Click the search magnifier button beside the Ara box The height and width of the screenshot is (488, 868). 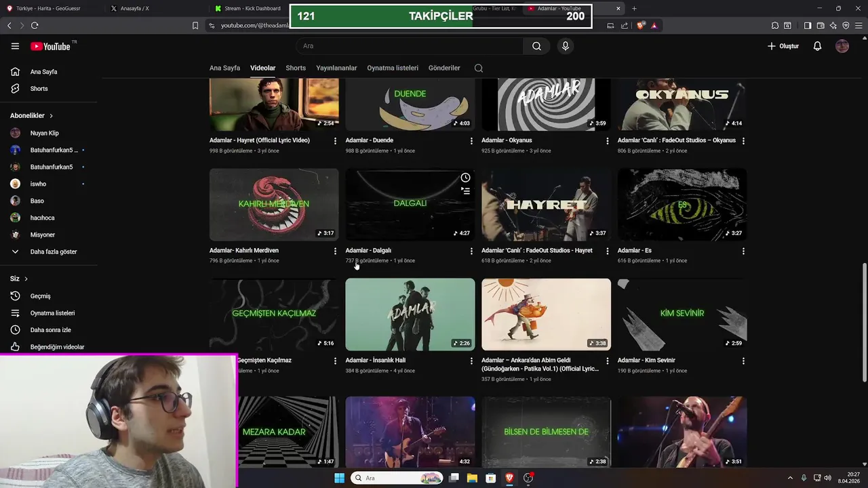(x=536, y=46)
